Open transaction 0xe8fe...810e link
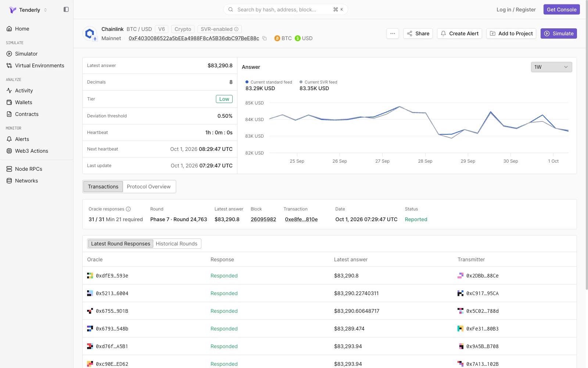This screenshot has width=588, height=368. tap(301, 219)
